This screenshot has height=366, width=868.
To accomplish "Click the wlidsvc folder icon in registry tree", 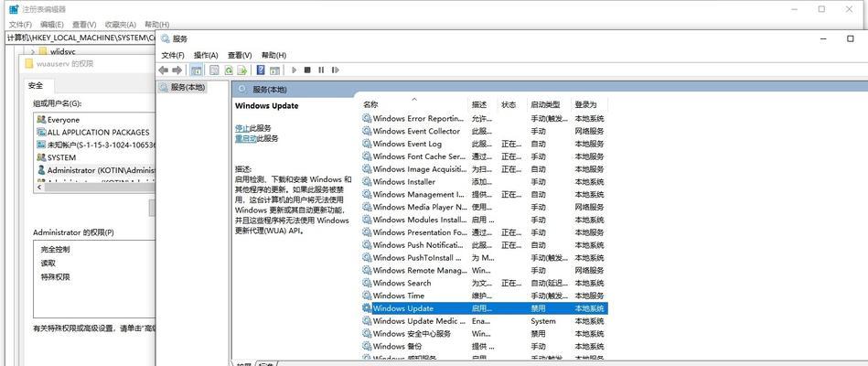I will tap(43, 51).
